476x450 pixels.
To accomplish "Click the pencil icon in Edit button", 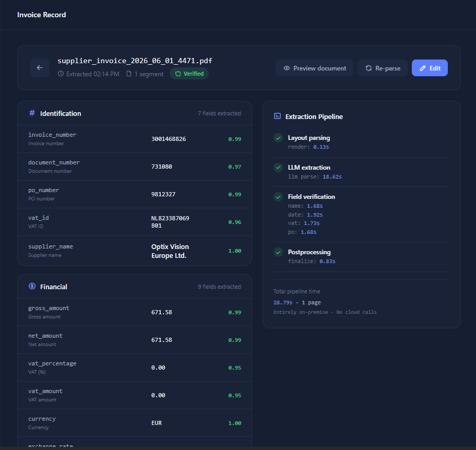I will coord(423,68).
